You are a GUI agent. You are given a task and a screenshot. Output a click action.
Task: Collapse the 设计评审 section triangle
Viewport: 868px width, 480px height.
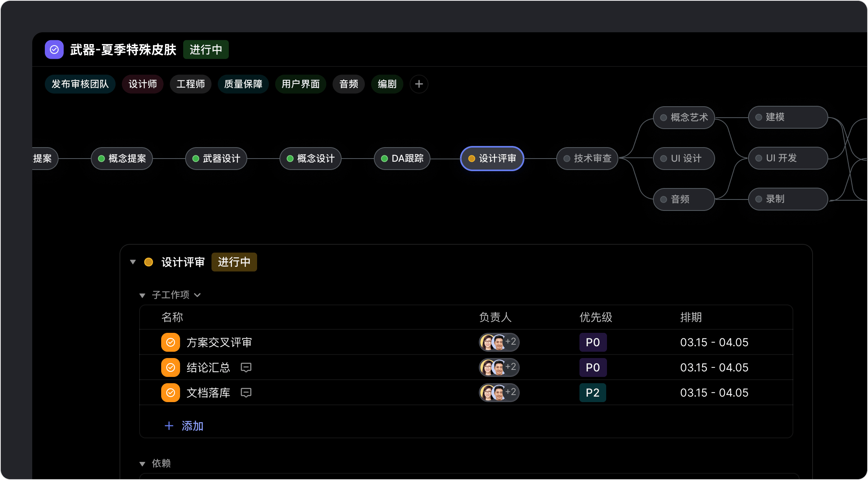click(133, 262)
